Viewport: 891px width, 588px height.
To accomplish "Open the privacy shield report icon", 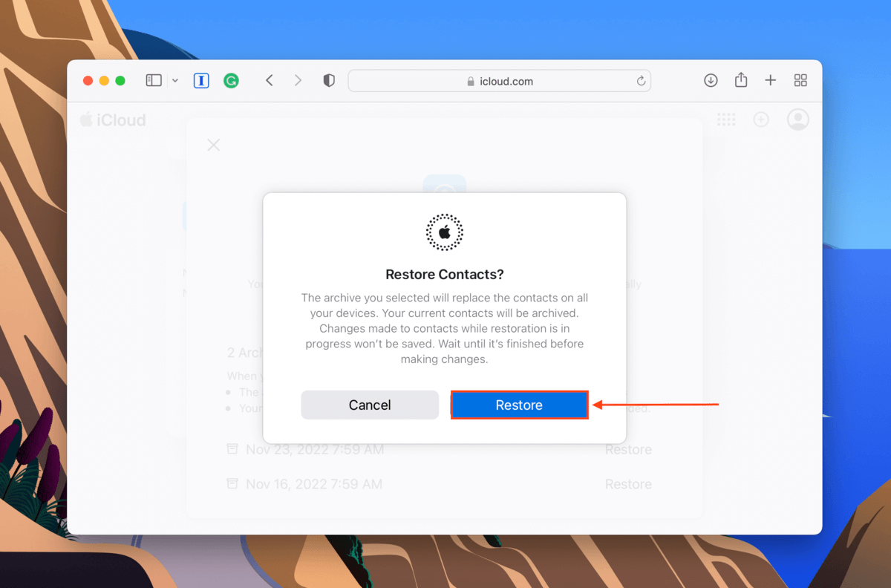I will tap(329, 81).
